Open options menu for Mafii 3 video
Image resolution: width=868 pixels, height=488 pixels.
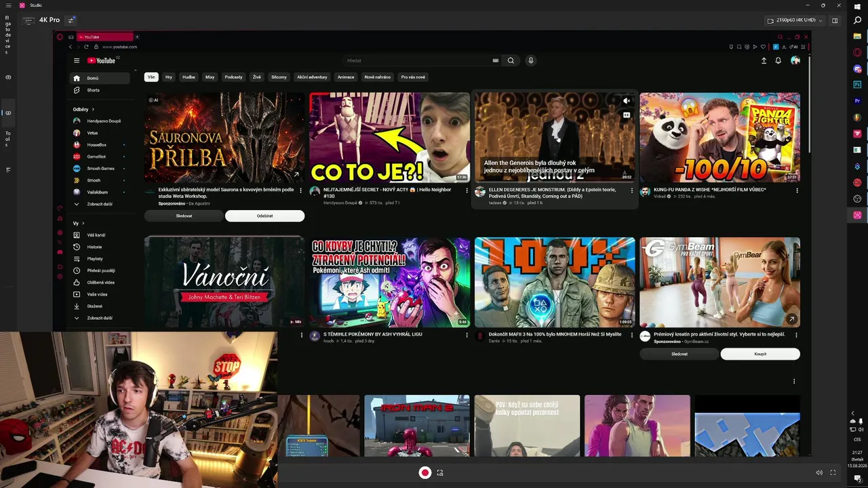click(632, 335)
